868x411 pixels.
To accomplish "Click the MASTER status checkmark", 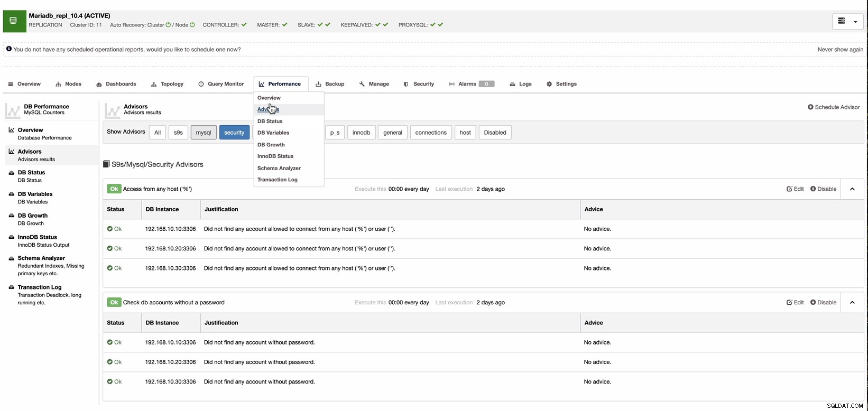I will point(285,25).
